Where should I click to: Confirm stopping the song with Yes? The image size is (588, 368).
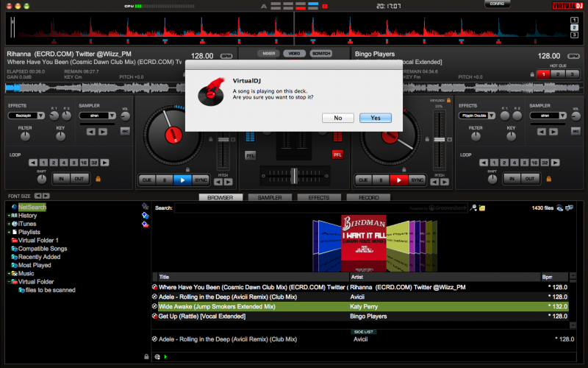click(376, 118)
